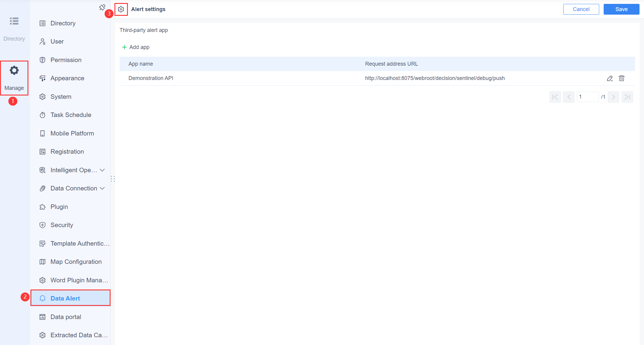This screenshot has height=345, width=644.
Task: Open the System settings menu item
Action: coord(61,96)
